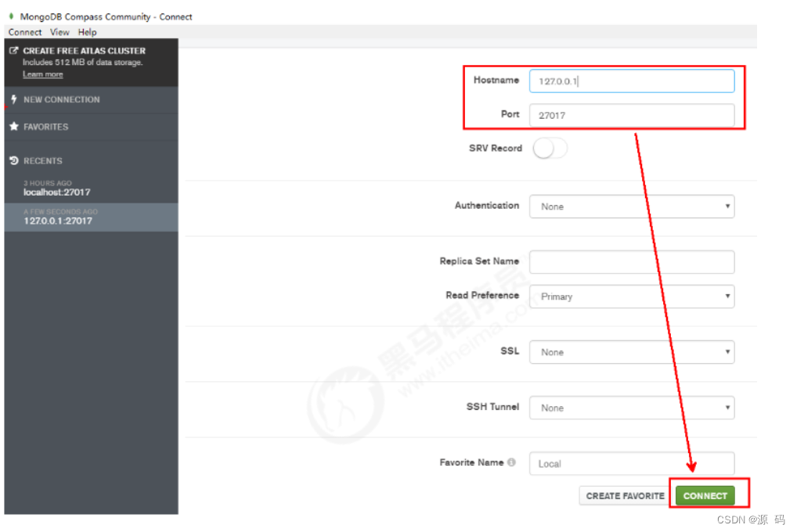The width and height of the screenshot is (797, 532).
Task: Open the View menu
Action: tap(60, 32)
